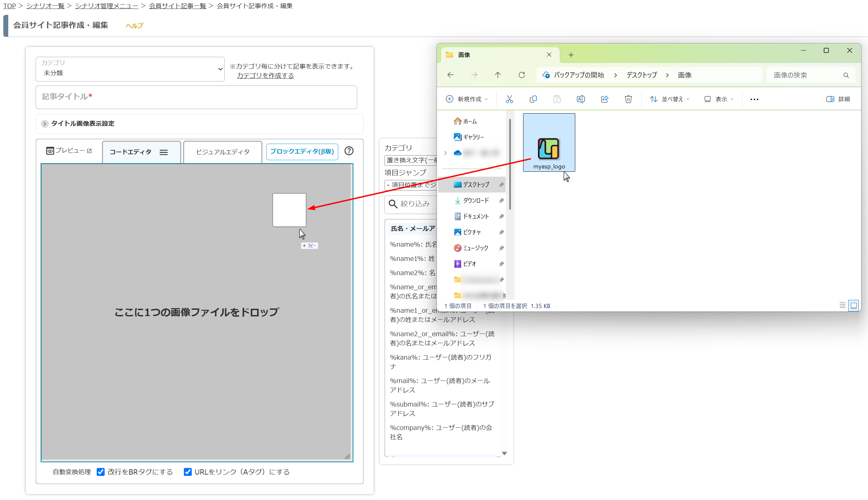
Task: Toggle 詳細 pane button in Explorer
Action: [x=838, y=99]
